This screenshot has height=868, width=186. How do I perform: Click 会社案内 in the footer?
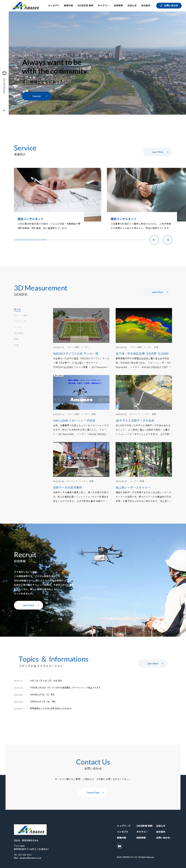(x=161, y=832)
